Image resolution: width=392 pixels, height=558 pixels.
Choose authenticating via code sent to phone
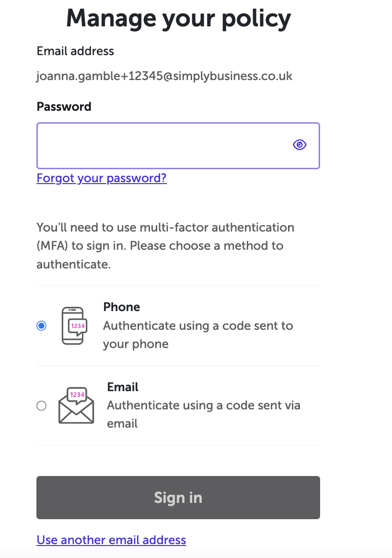coord(41,325)
